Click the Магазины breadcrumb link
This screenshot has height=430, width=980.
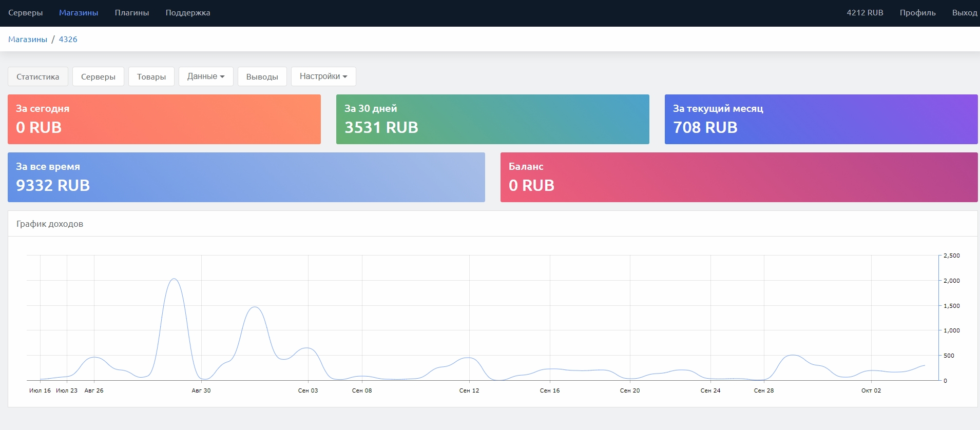pos(28,40)
